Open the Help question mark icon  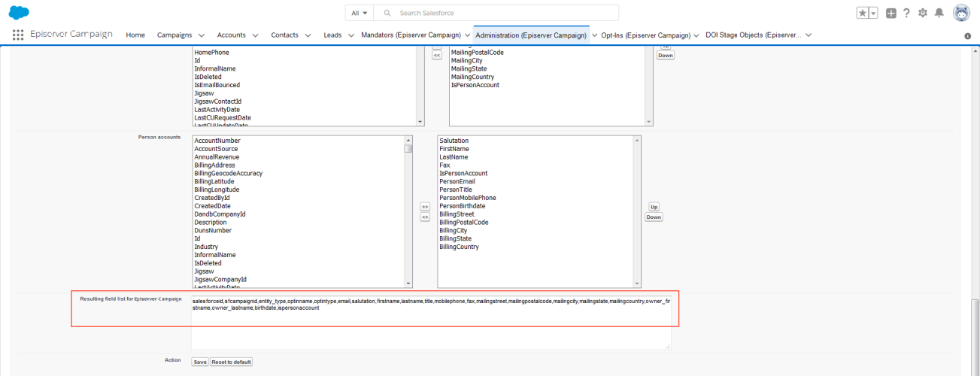click(x=906, y=13)
